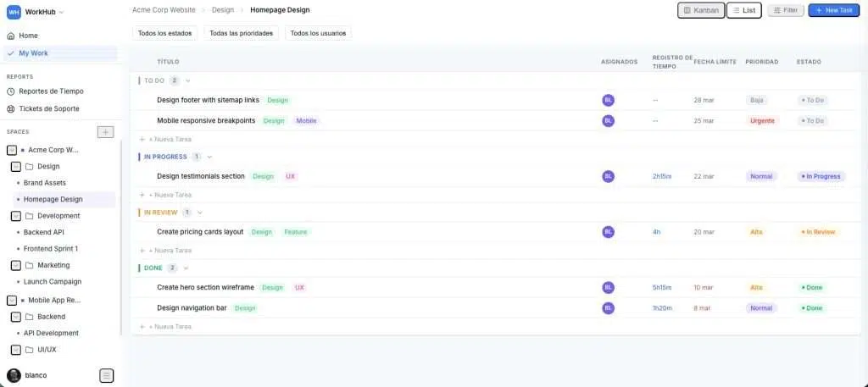Click assignee avatar for Design footer task
The width and height of the screenshot is (868, 387).
click(x=609, y=100)
